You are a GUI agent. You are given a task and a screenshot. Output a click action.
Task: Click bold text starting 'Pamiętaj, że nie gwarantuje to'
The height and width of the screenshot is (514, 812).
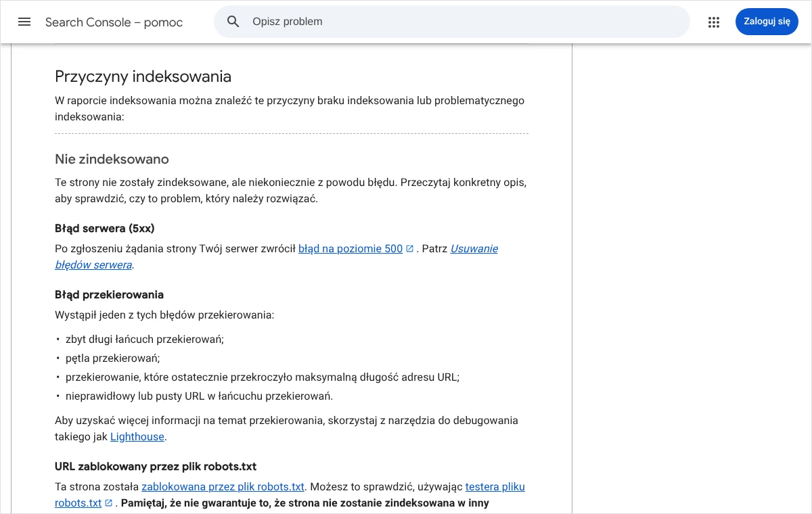pyautogui.click(x=304, y=503)
